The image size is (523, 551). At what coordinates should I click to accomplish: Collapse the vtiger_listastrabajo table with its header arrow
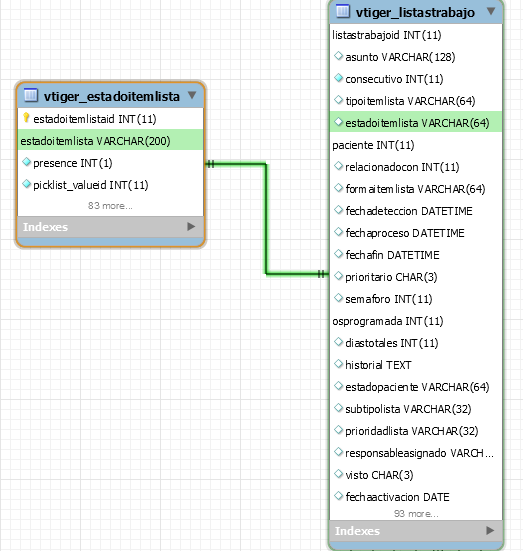491,11
